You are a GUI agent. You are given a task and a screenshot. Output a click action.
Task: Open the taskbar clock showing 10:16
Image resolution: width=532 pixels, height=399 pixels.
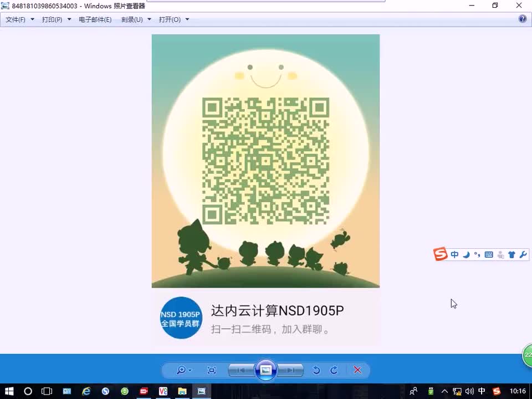(518, 391)
